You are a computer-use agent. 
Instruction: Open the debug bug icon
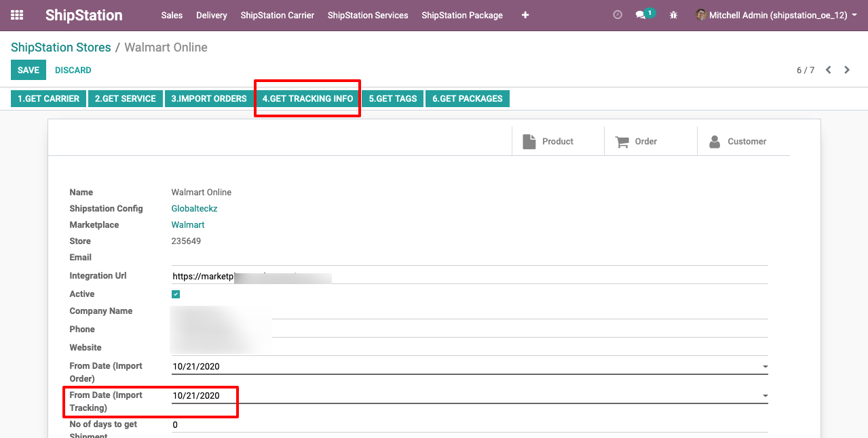pos(673,15)
